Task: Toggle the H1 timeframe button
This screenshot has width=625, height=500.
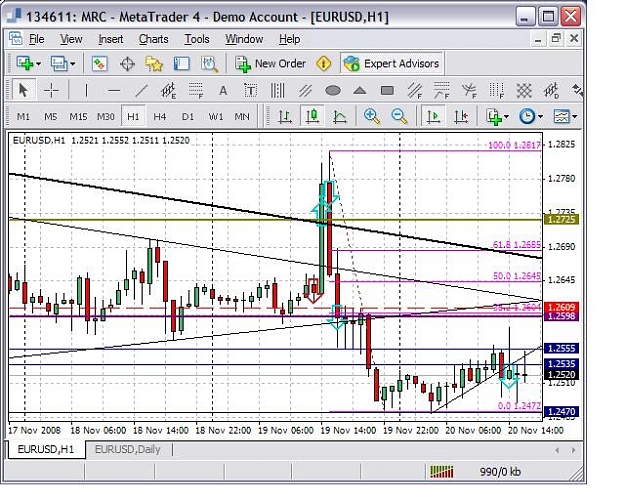Action: tap(133, 117)
